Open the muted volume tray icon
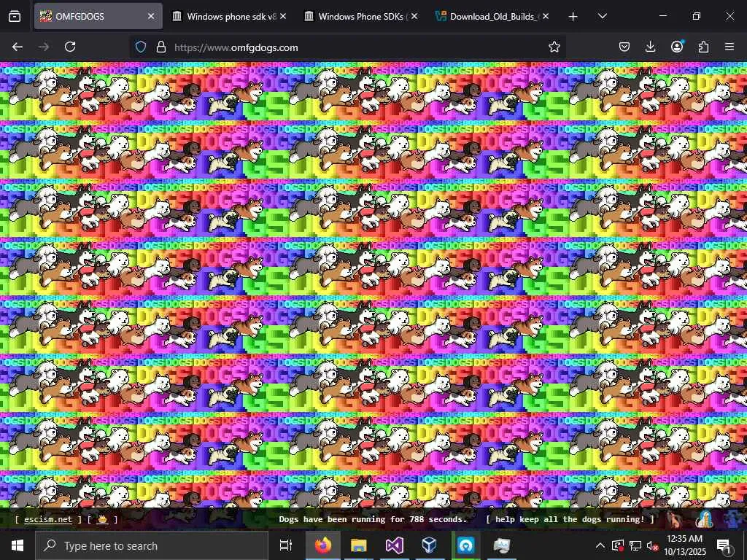This screenshot has width=747, height=560. pos(652,545)
